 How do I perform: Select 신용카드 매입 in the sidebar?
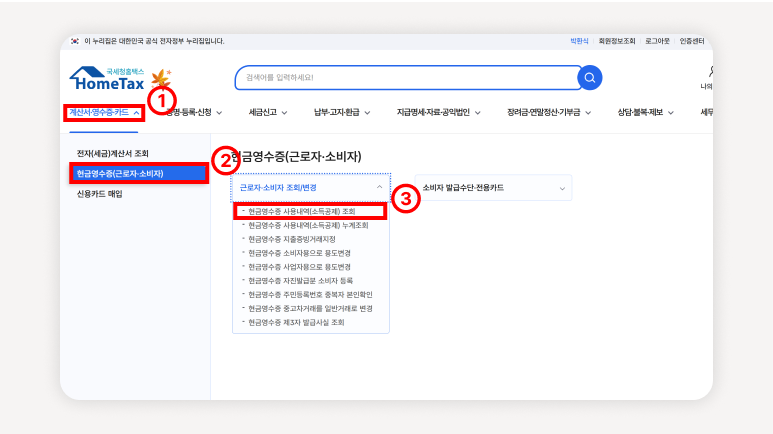[100, 194]
